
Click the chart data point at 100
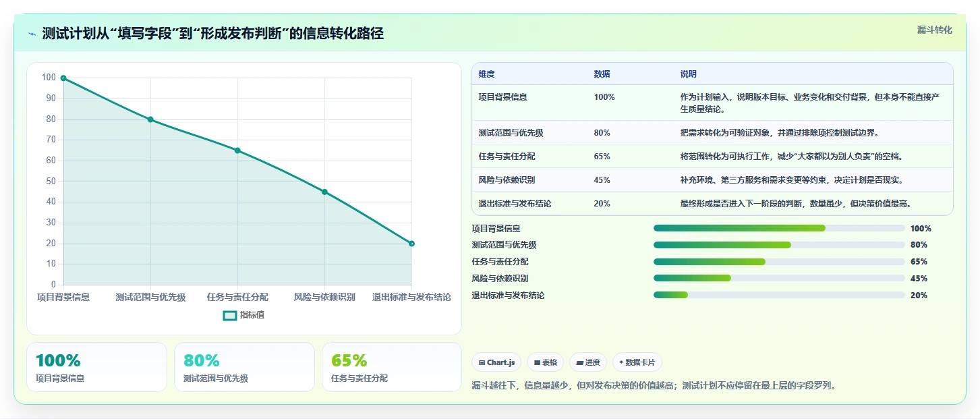(63, 78)
